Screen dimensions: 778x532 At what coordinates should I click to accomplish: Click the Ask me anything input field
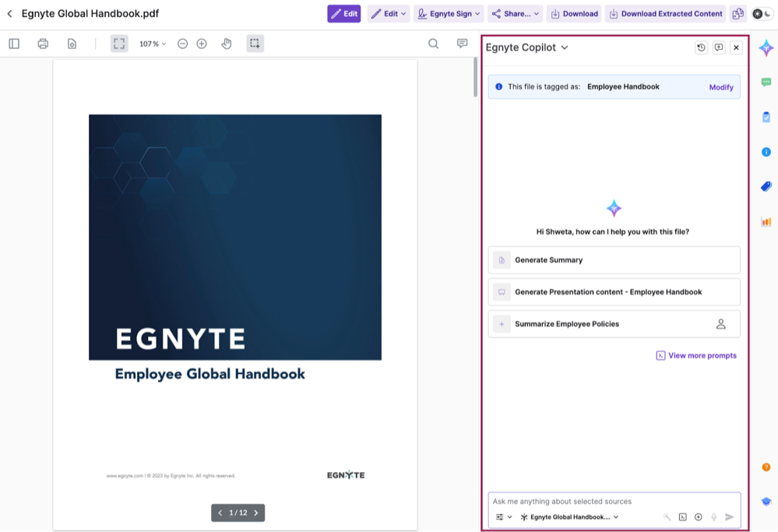pos(614,502)
